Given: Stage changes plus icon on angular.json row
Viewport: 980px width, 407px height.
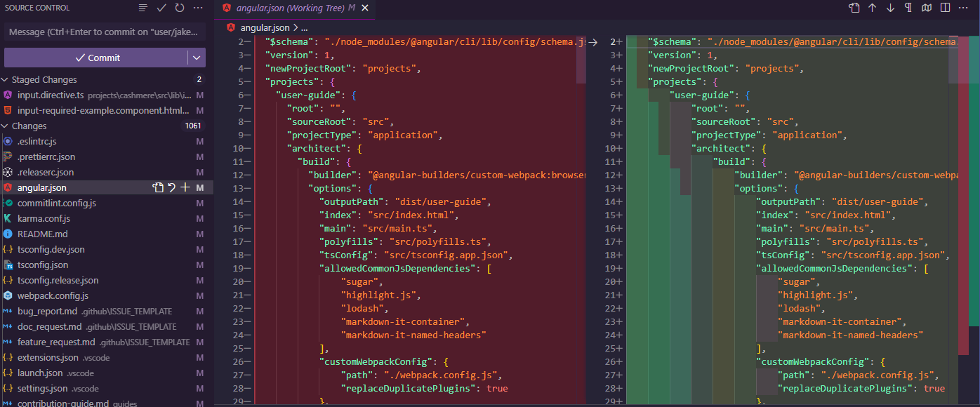Looking at the screenshot, I should point(185,187).
